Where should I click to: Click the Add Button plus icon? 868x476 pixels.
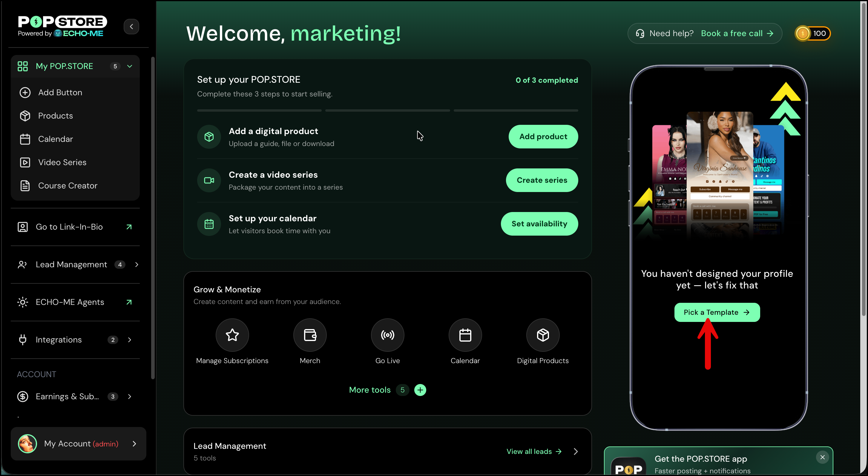(x=25, y=93)
